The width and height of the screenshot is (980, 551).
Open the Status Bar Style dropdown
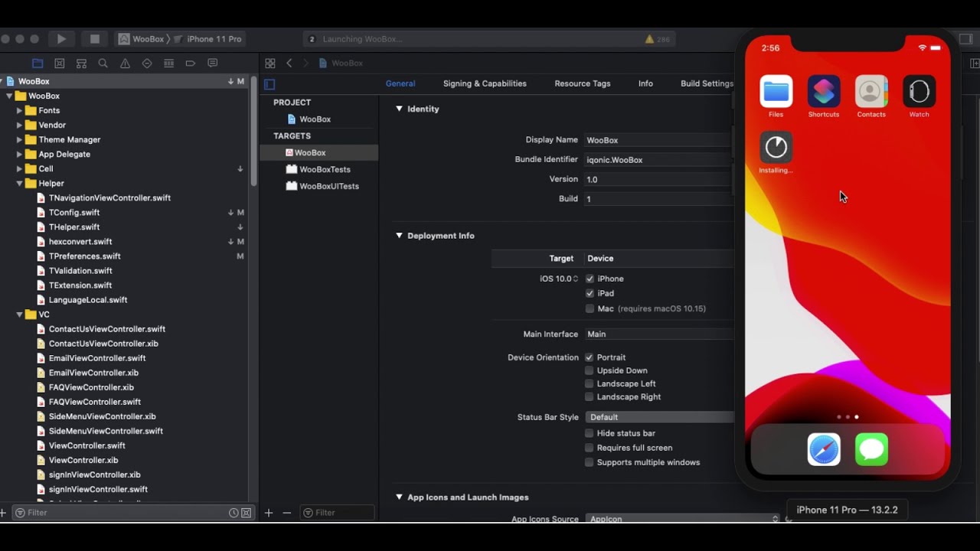660,417
